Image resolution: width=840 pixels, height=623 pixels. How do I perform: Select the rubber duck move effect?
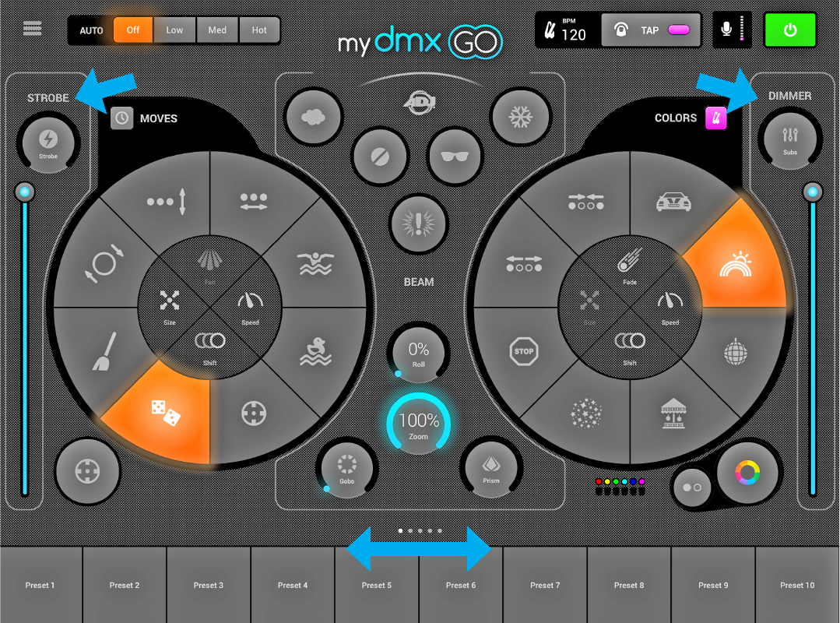click(x=315, y=351)
